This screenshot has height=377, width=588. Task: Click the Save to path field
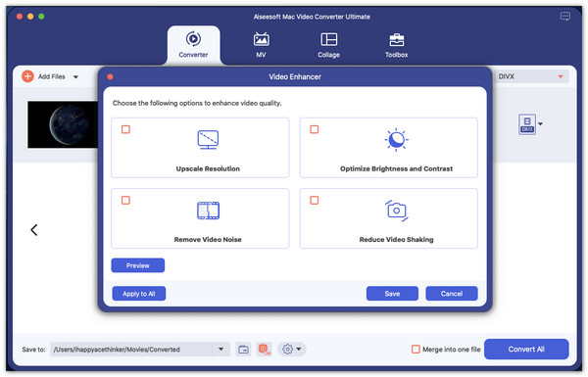pyautogui.click(x=131, y=350)
